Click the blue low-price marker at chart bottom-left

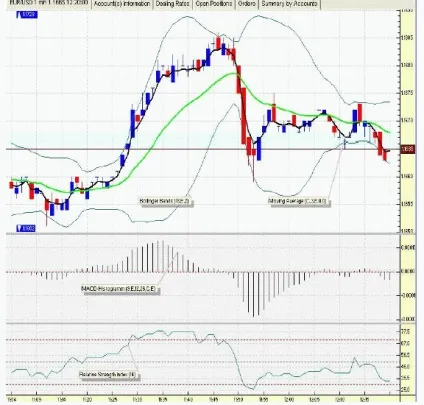coord(26,228)
